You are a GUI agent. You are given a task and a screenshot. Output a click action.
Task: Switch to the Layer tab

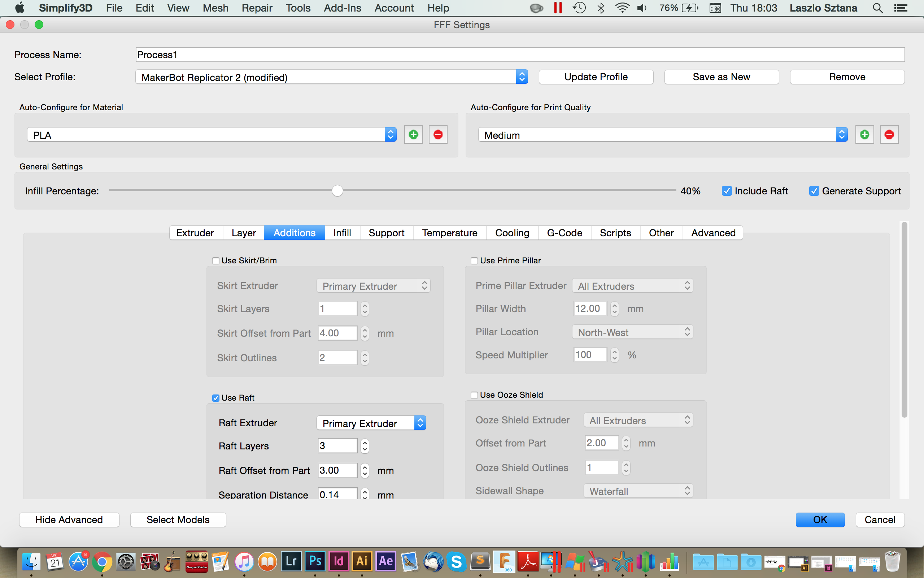tap(244, 233)
